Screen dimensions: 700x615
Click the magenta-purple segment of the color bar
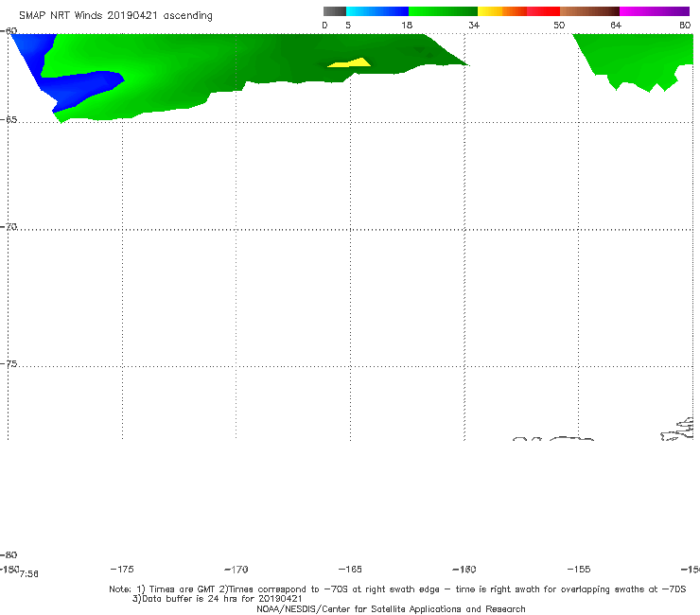coord(655,11)
